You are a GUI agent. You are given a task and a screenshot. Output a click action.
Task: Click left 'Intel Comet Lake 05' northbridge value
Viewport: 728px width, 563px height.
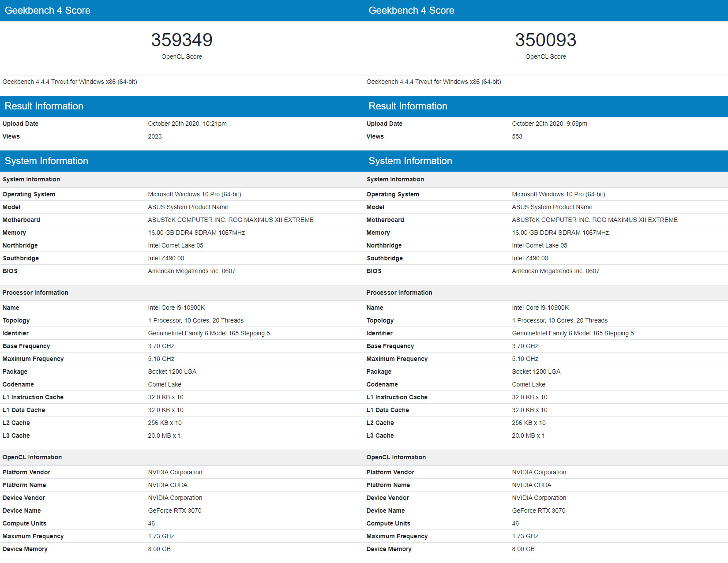176,245
